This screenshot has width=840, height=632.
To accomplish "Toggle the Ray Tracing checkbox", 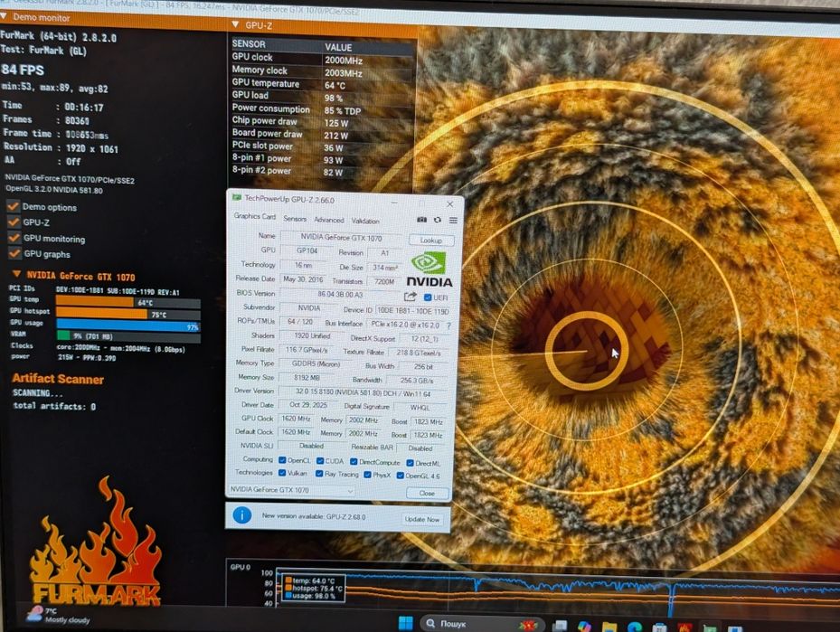I will [x=319, y=474].
